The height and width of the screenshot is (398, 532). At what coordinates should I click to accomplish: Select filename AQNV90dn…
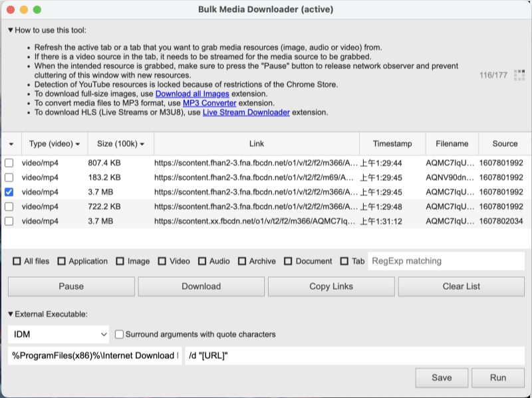(450, 177)
